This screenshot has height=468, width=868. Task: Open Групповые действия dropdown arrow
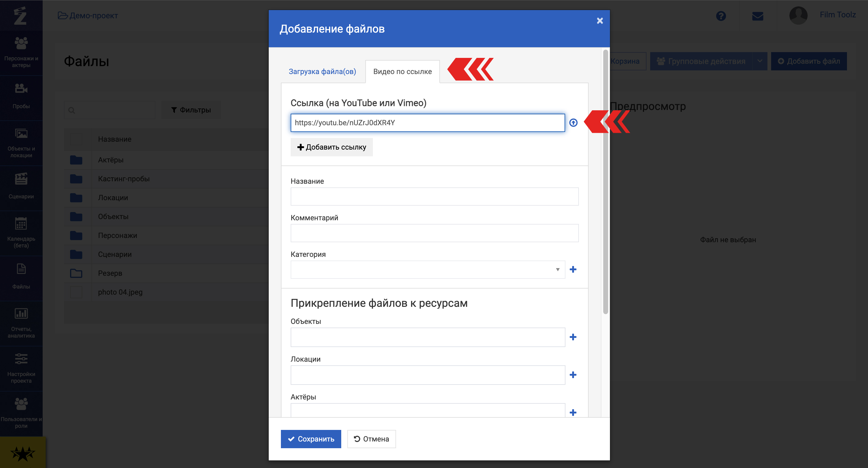760,61
